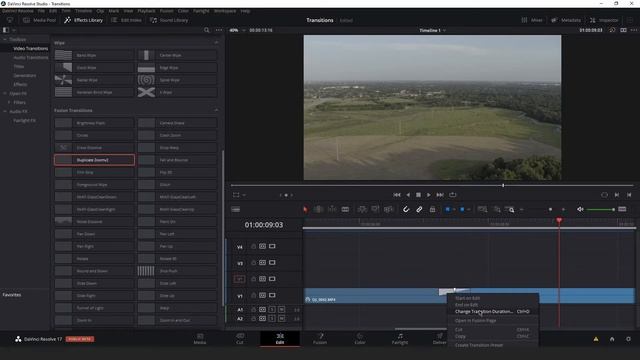The image size is (640, 360).
Task: Play the timeline in reverse
Action: pos(408,195)
